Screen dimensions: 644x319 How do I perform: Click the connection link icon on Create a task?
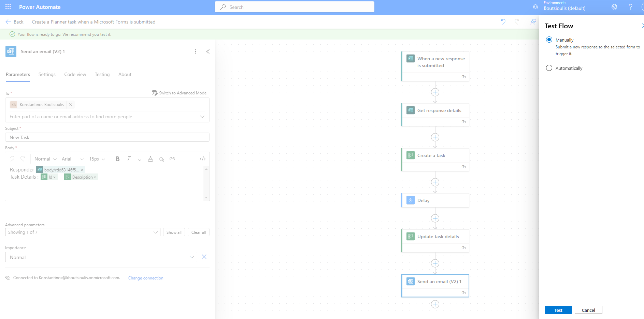click(464, 167)
